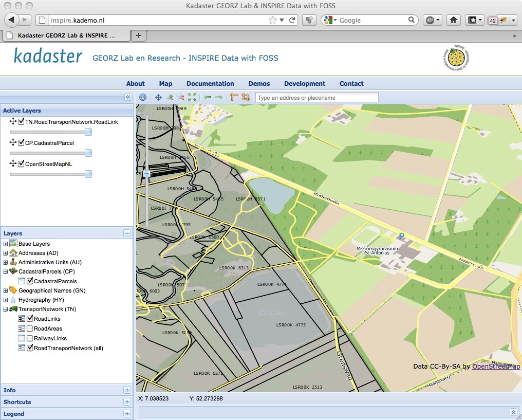
Task: Adjust TN.RoadTransportNetwork.RoadLink opacity slider
Action: 88,132
